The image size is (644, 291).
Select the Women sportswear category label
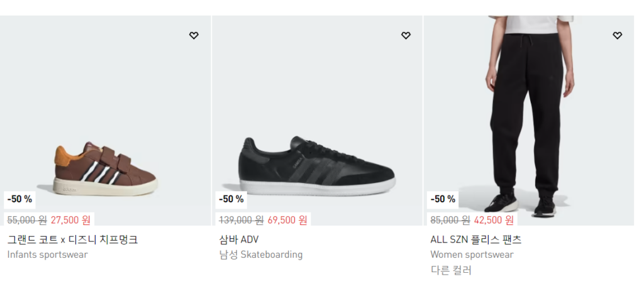(x=472, y=255)
